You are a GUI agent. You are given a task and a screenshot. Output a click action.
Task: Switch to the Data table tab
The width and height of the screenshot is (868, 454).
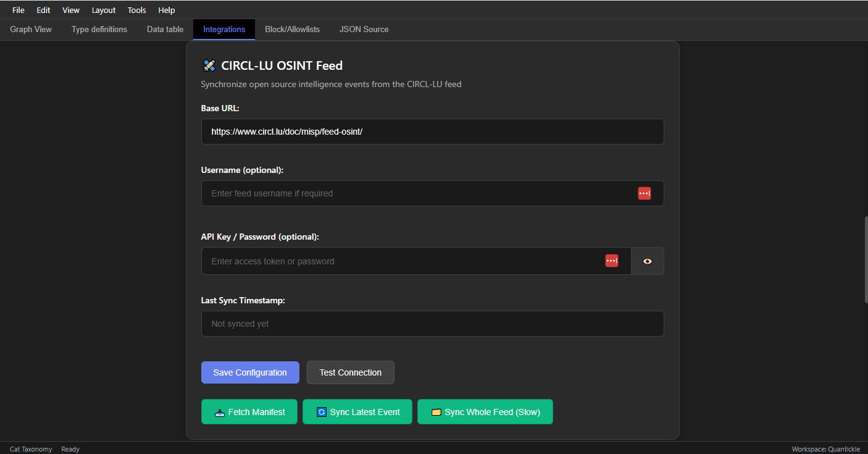click(165, 29)
